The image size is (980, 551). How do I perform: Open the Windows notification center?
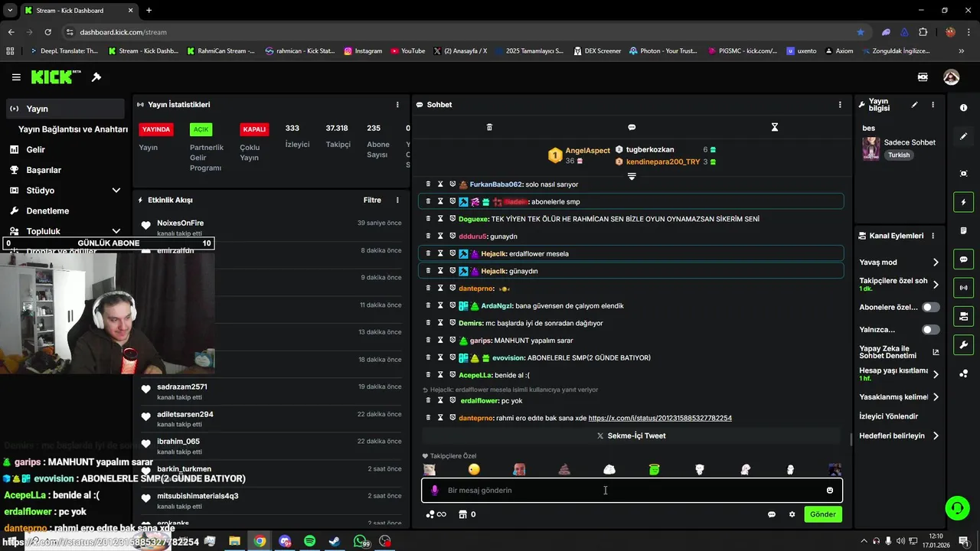point(964,541)
